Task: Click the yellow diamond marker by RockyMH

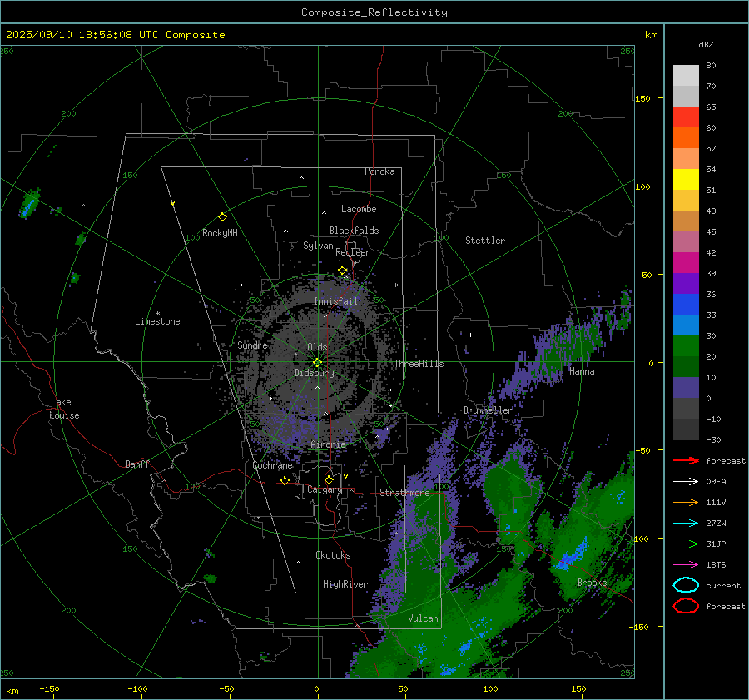Action: pos(222,217)
